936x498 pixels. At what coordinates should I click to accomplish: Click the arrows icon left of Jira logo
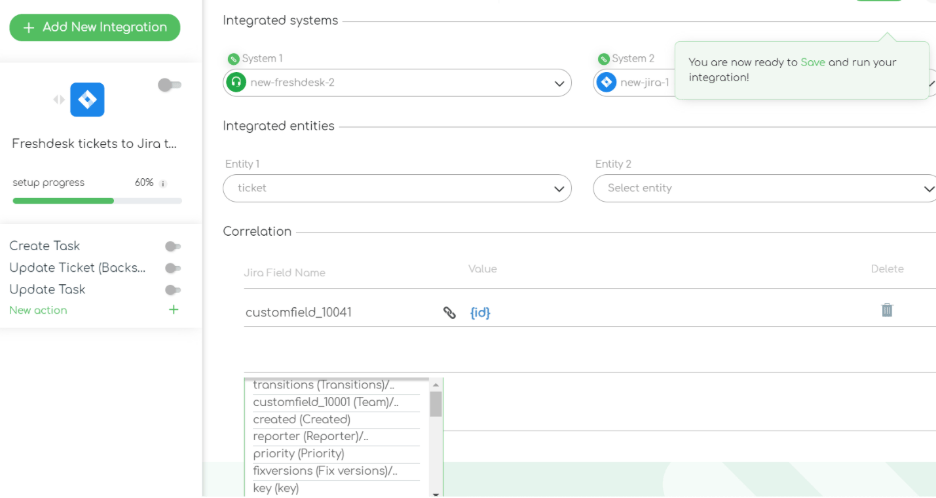[58, 100]
